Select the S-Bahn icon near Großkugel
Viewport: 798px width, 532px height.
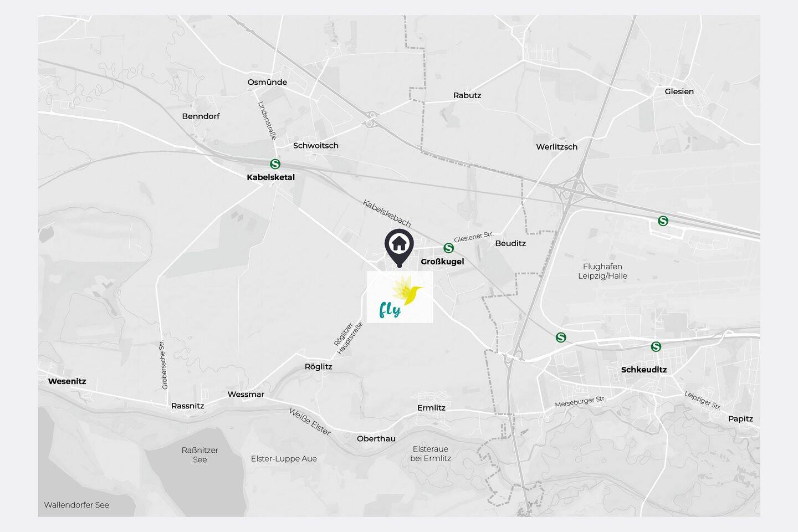449,248
